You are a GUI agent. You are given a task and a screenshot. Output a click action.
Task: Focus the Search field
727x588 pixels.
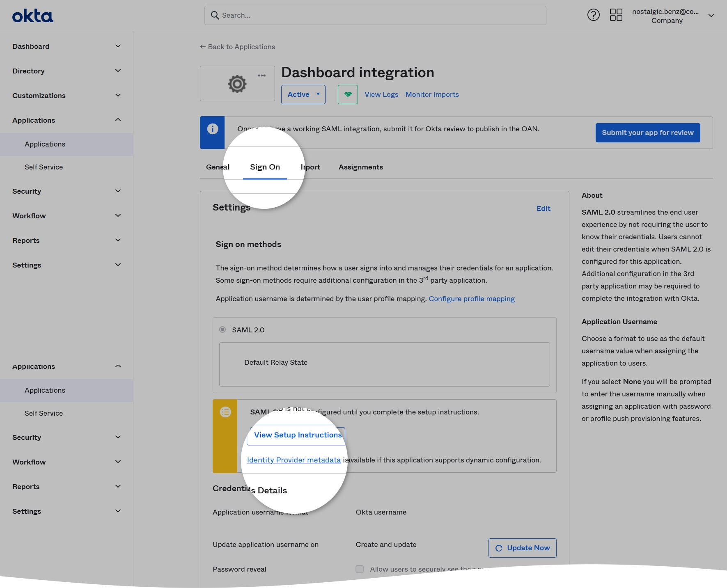click(375, 15)
